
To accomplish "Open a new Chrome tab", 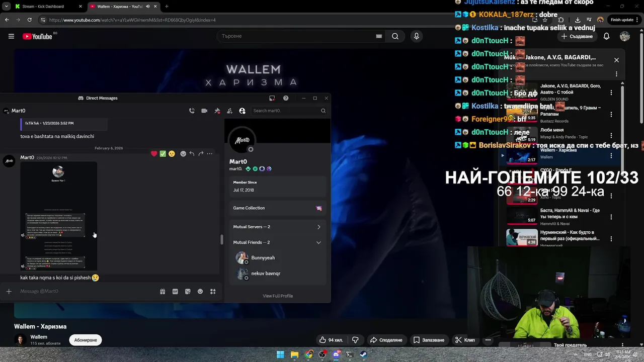I will (x=167, y=7).
